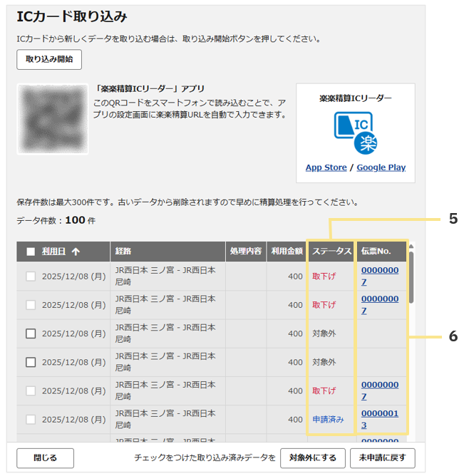Screen dimensions: 469x476
Task: Click the 取り込み開始 button
Action: coord(49,60)
